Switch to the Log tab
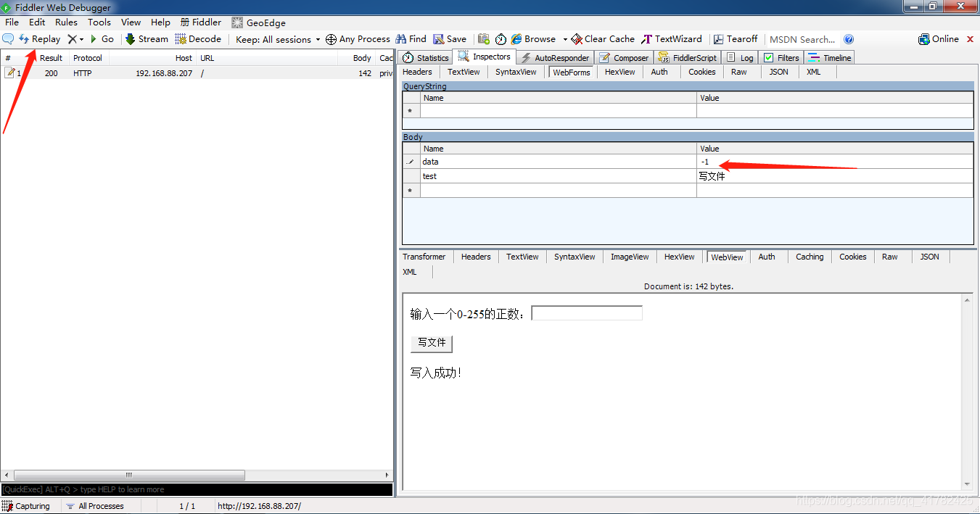 (740, 57)
